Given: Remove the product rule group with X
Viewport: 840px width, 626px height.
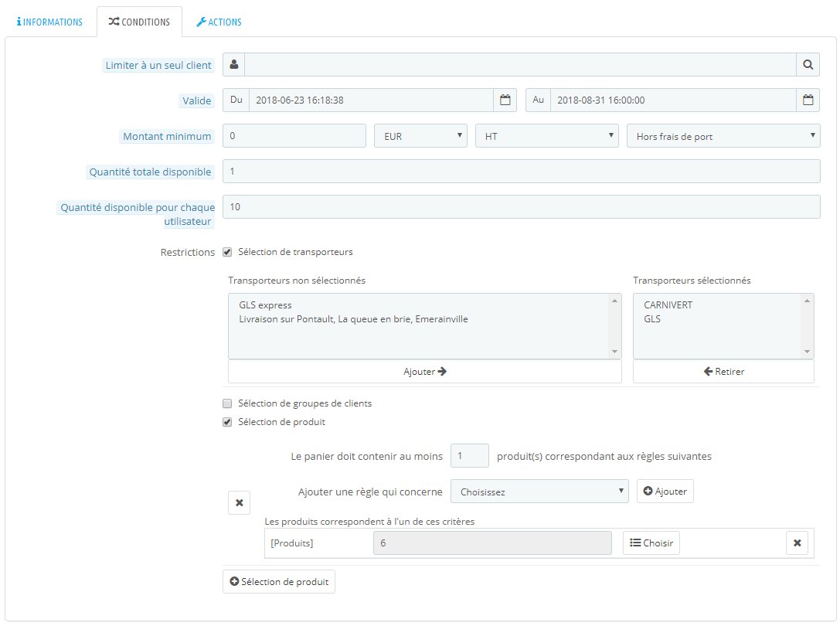Looking at the screenshot, I should coord(239,502).
